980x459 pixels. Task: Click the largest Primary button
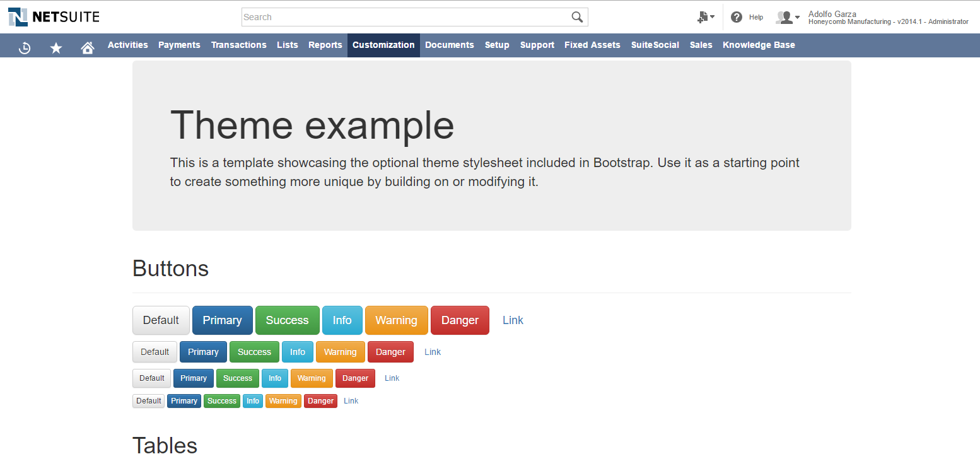tap(222, 320)
